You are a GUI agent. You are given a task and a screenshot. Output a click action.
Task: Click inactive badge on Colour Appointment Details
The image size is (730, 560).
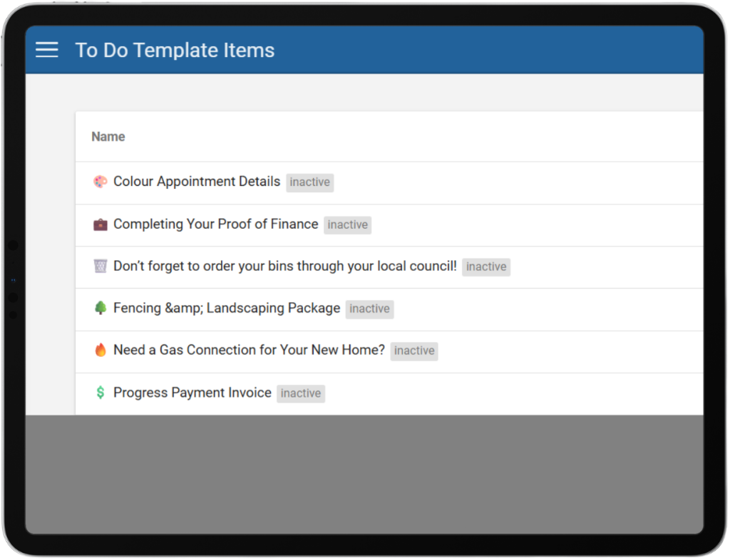[310, 182]
